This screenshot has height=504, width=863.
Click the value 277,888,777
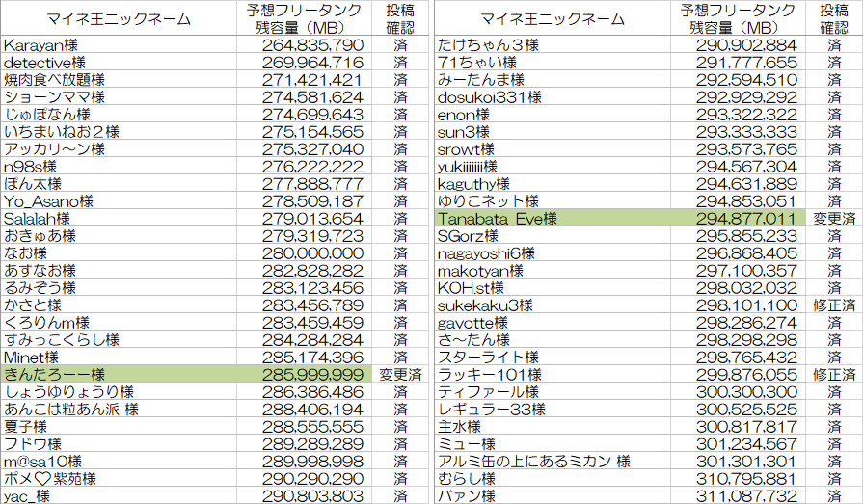[312, 184]
